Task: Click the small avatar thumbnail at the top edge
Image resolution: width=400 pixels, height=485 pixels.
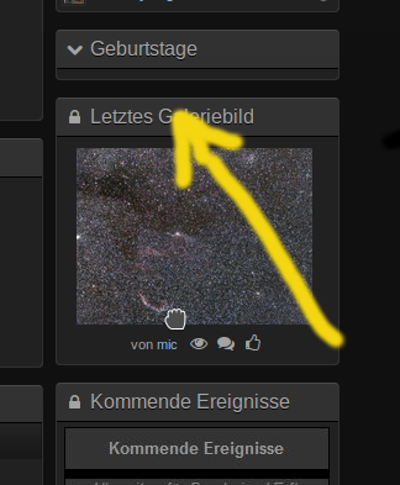Action: (x=74, y=2)
